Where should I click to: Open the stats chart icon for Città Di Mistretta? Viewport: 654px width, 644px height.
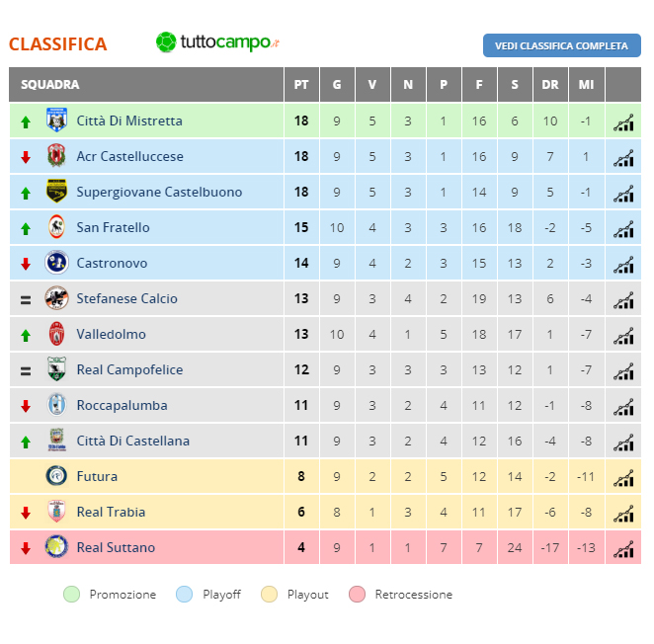click(x=623, y=121)
